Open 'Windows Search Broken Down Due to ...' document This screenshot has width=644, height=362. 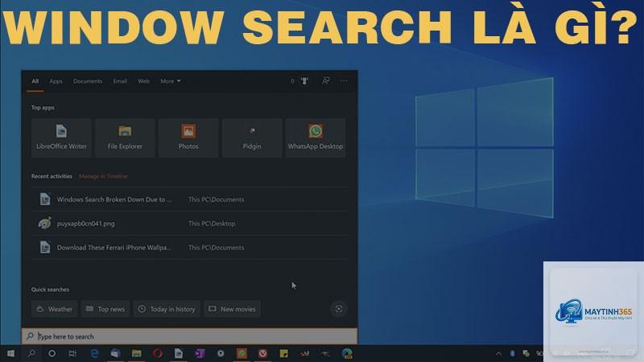click(x=190, y=200)
